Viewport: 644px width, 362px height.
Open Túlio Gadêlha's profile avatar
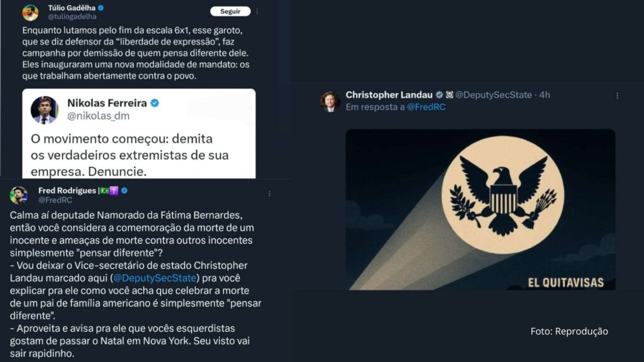tap(30, 13)
